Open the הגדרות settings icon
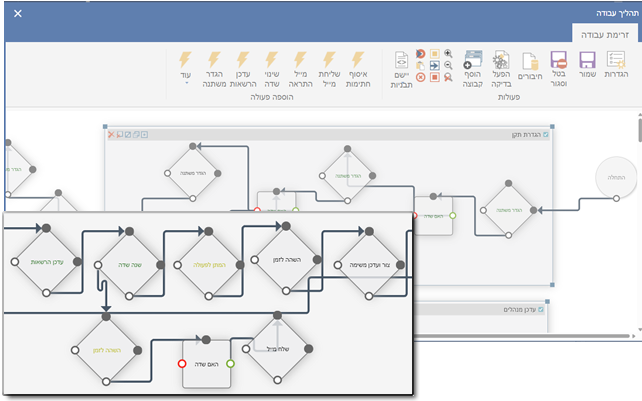 [x=617, y=64]
